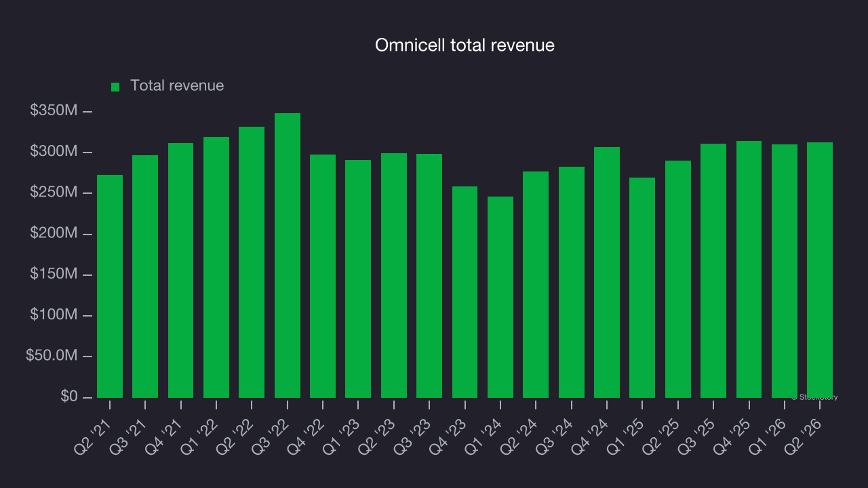Screen dimensions: 868x488
Task: Select the Q4 '24 revenue bar
Action: pos(607,272)
